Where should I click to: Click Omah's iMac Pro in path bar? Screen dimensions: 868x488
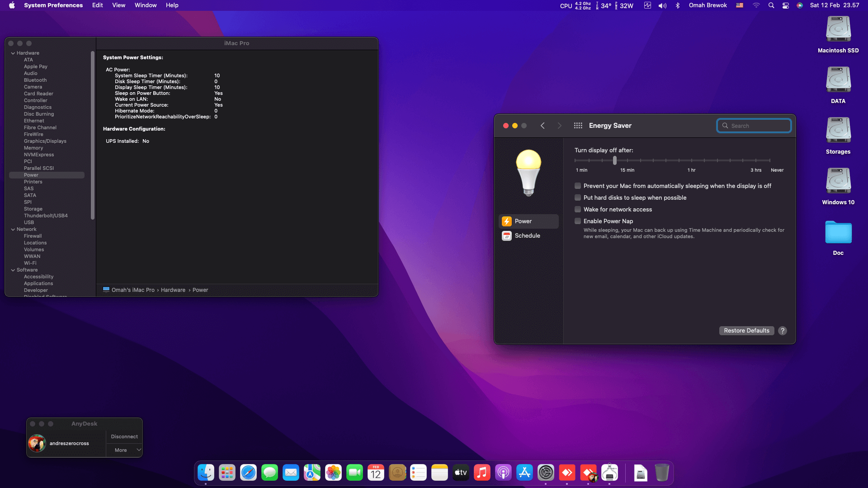coord(129,290)
